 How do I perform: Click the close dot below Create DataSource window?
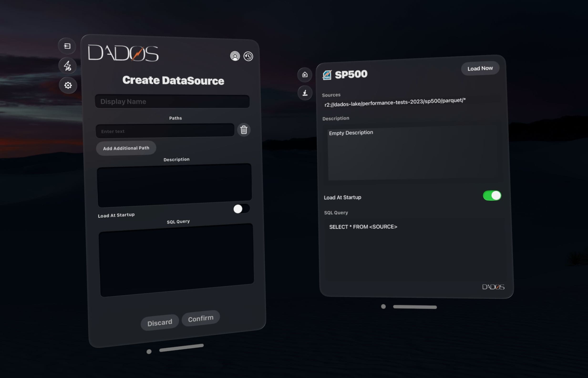149,352
